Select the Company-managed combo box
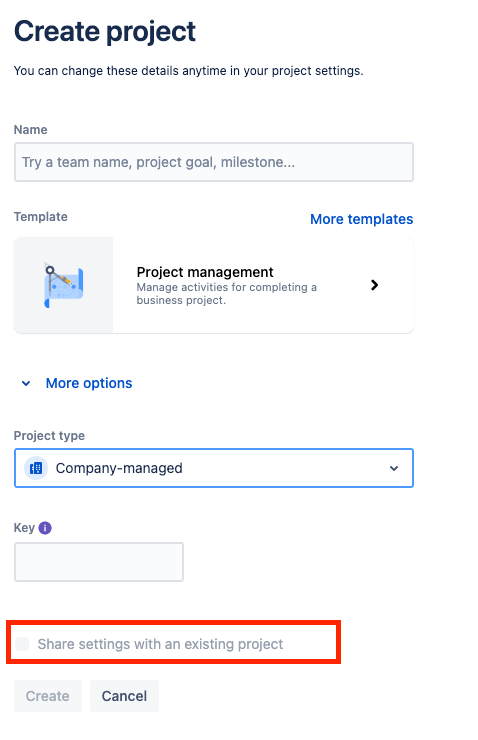Viewport: 478px width, 740px height. (x=214, y=468)
